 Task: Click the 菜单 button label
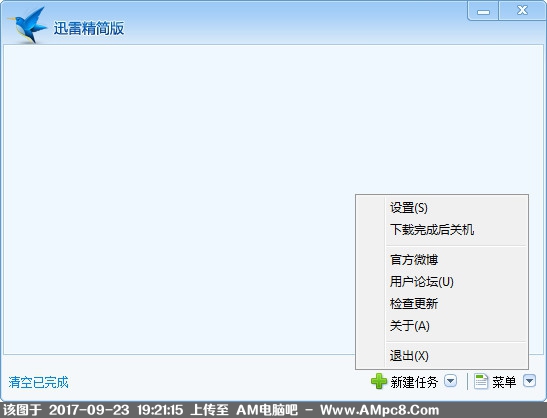coord(504,382)
